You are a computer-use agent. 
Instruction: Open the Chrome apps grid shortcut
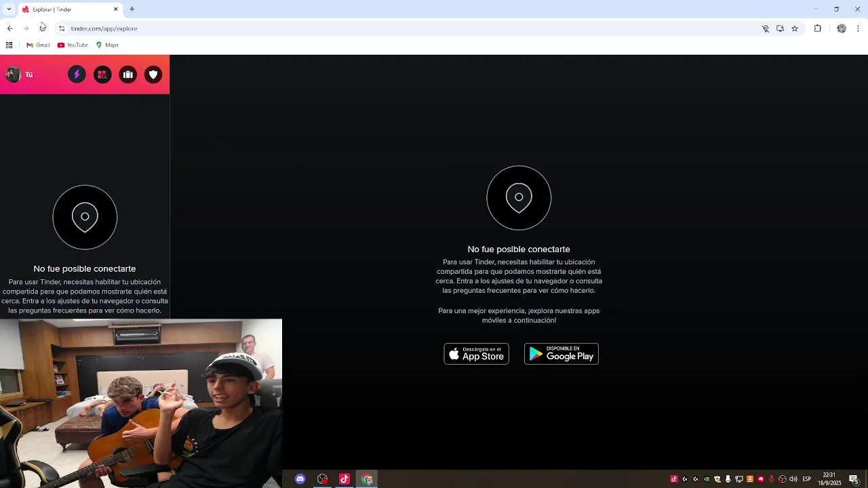point(9,45)
